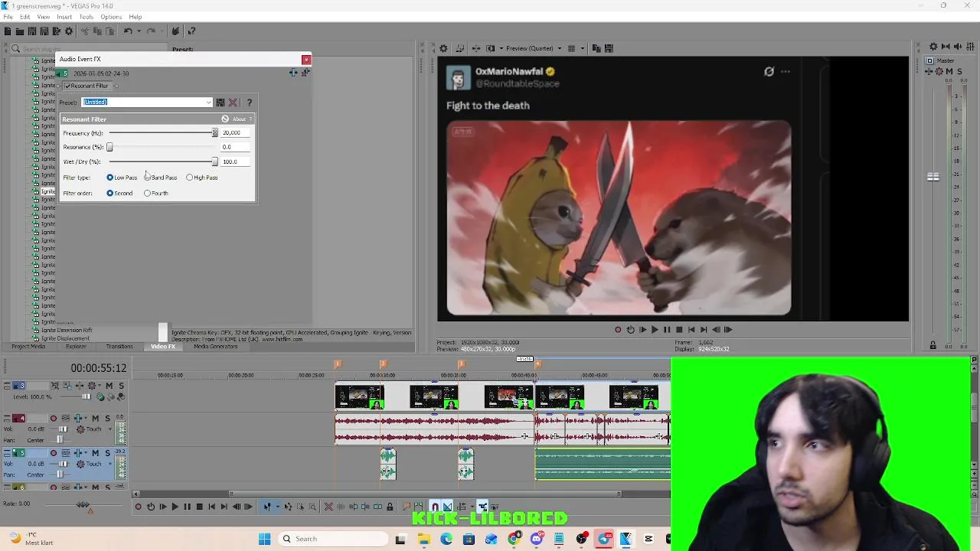The height and width of the screenshot is (551, 980).
Task: Open the Insert menu
Action: pos(64,17)
